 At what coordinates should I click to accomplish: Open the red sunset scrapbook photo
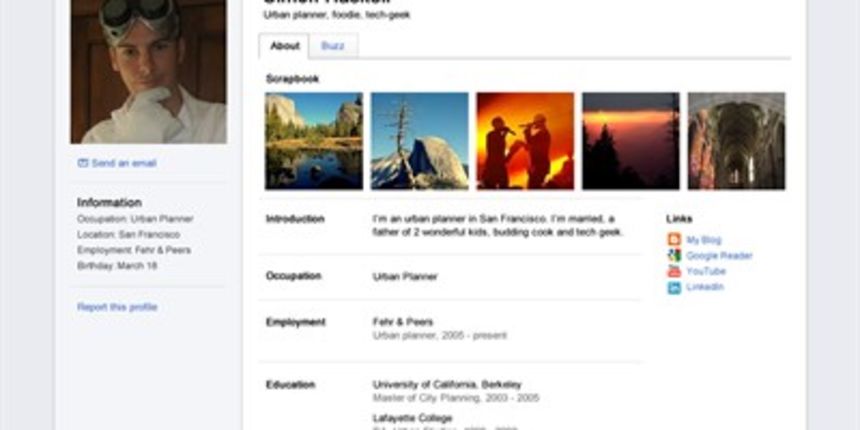point(631,141)
